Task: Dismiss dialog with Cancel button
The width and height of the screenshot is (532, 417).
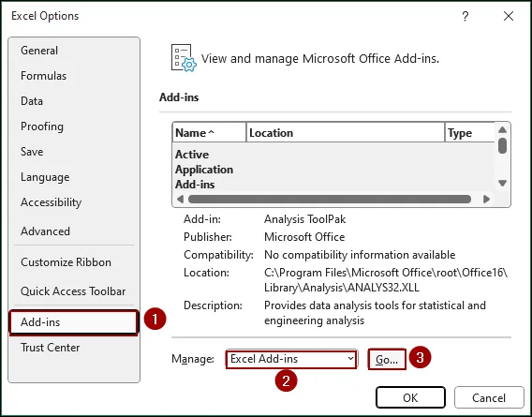Action: tap(489, 397)
